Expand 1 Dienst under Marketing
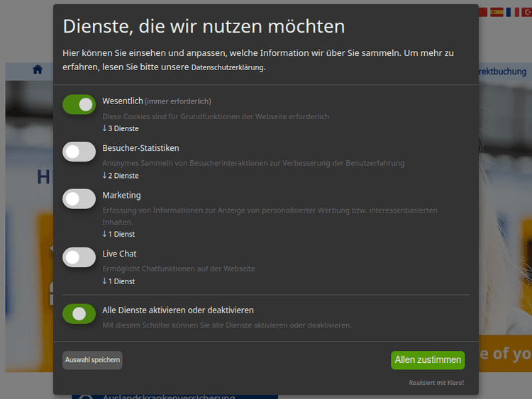The image size is (532, 399). pos(118,234)
